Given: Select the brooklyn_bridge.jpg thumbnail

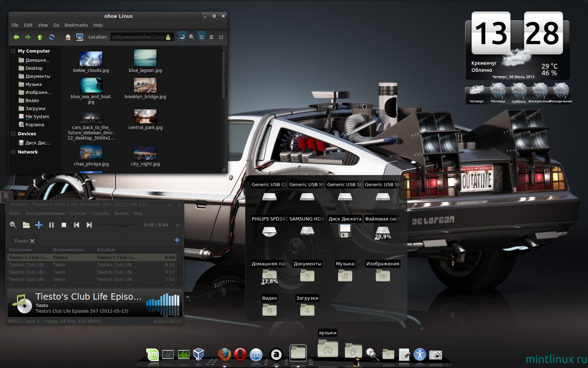Looking at the screenshot, I should [145, 85].
